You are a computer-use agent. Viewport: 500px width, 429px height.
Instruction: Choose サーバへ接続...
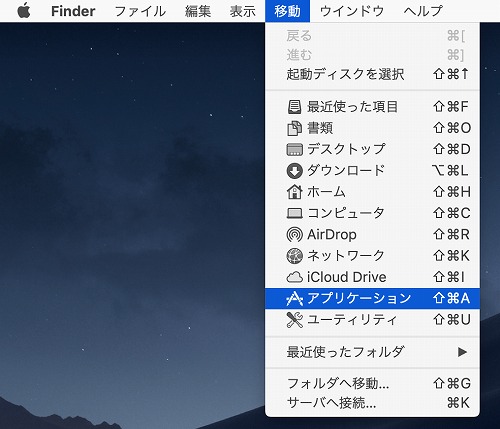(x=372, y=403)
